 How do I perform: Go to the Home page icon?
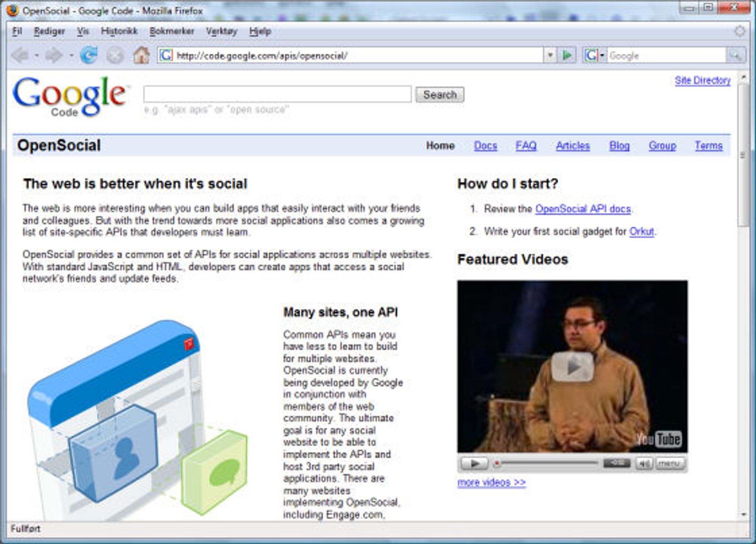pyautogui.click(x=141, y=55)
